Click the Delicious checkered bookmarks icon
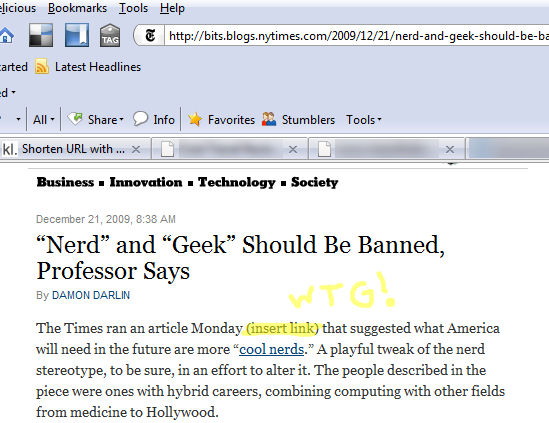The image size is (549, 423). 41,35
